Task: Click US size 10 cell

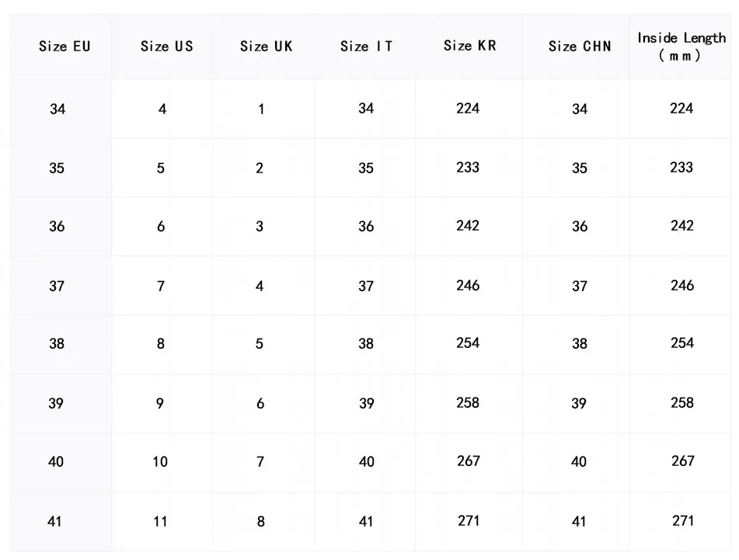Action: click(x=160, y=462)
